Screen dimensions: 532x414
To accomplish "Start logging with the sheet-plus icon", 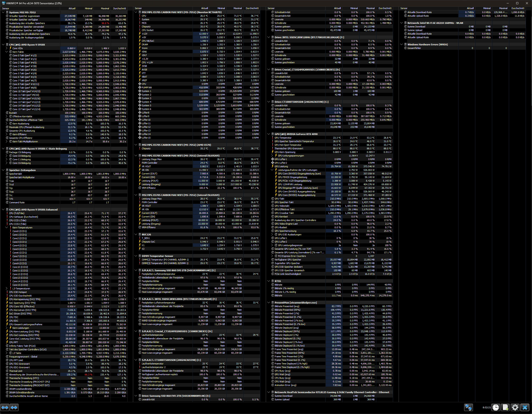I will (x=505, y=407).
